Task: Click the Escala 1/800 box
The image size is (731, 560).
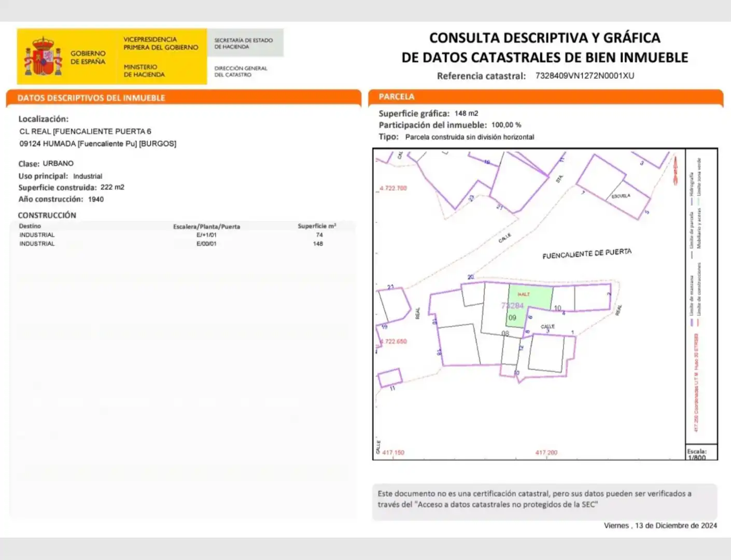Action: [701, 453]
